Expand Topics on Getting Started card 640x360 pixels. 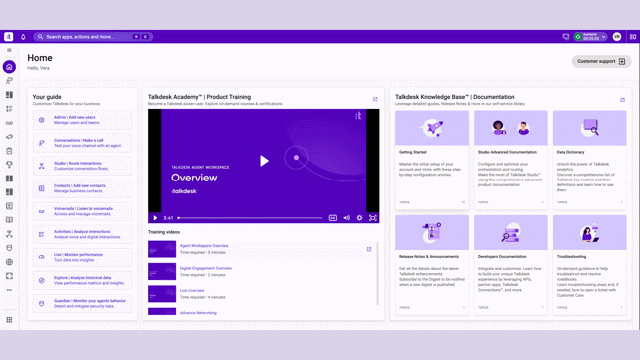(x=432, y=202)
